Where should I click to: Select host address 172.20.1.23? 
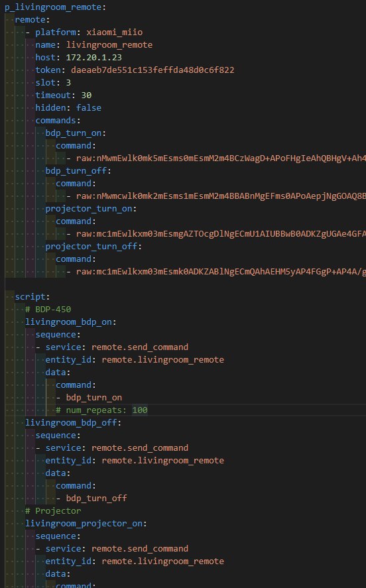click(x=93, y=58)
